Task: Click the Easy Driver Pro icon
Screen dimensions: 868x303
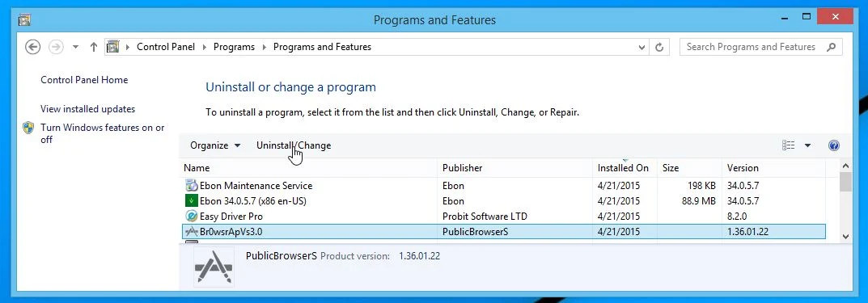Action: 191,217
